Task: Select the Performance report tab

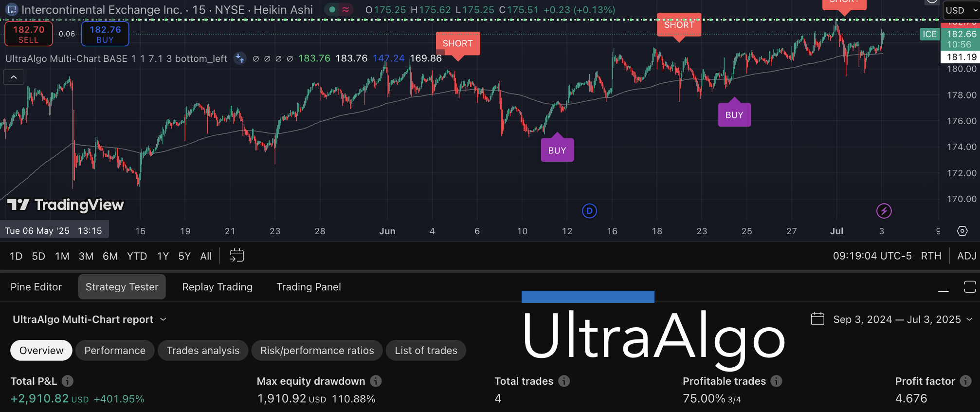Action: tap(115, 351)
